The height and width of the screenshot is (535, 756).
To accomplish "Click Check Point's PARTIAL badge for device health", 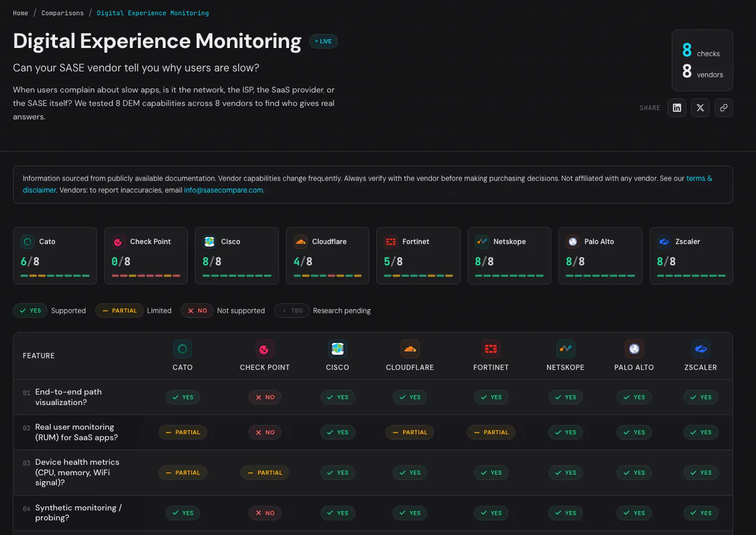I will (265, 472).
